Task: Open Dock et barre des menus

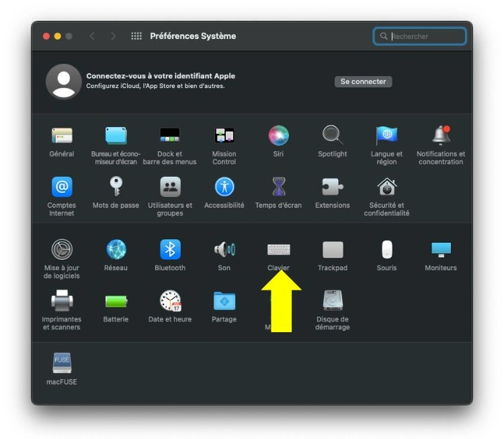Action: point(170,135)
